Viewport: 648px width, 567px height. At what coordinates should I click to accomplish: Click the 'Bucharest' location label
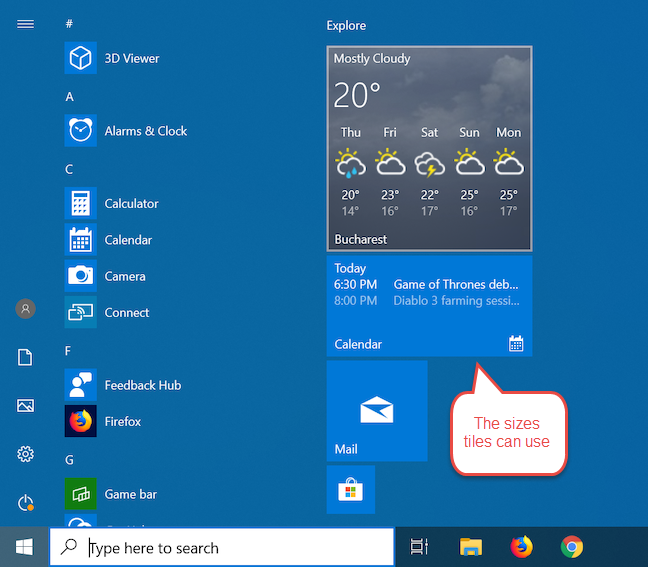point(360,239)
